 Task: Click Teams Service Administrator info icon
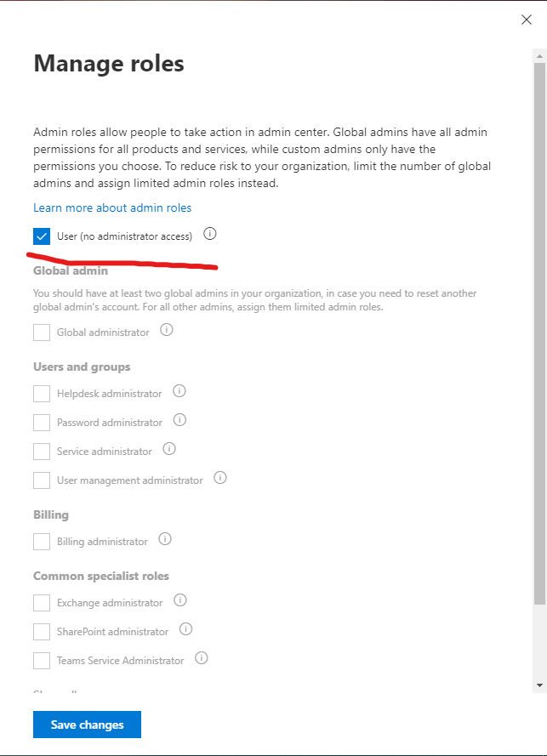202,658
